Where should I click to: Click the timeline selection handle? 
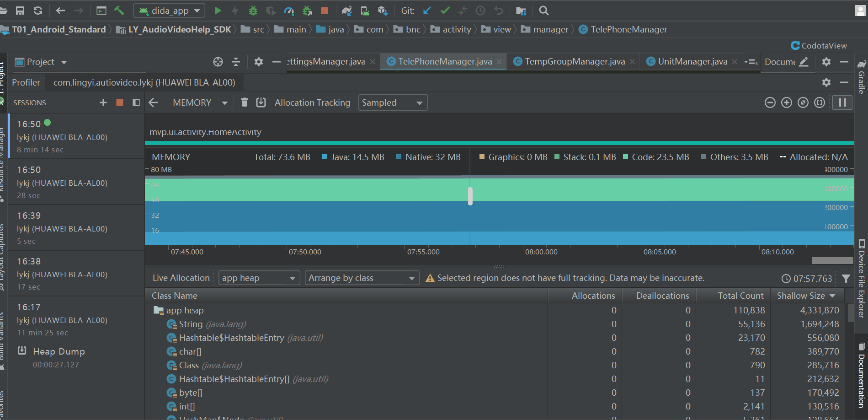point(470,196)
